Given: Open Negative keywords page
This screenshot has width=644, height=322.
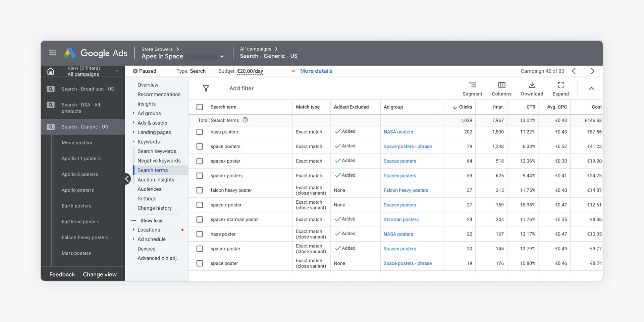Looking at the screenshot, I should 159,161.
